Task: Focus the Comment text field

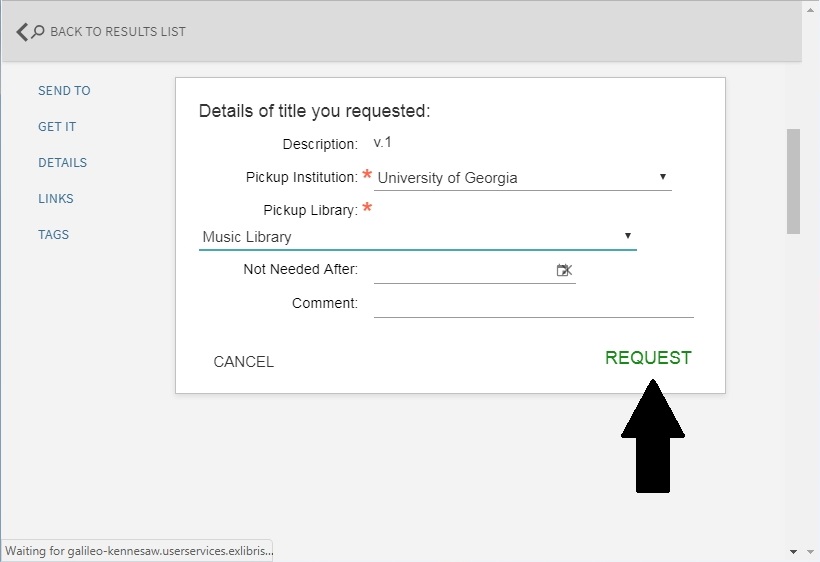Action: point(533,303)
